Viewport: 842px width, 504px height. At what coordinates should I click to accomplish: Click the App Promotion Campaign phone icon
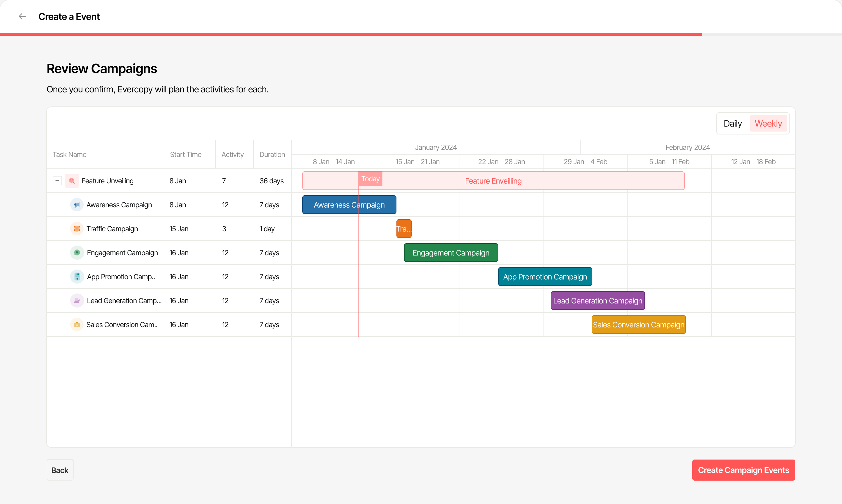pyautogui.click(x=77, y=277)
